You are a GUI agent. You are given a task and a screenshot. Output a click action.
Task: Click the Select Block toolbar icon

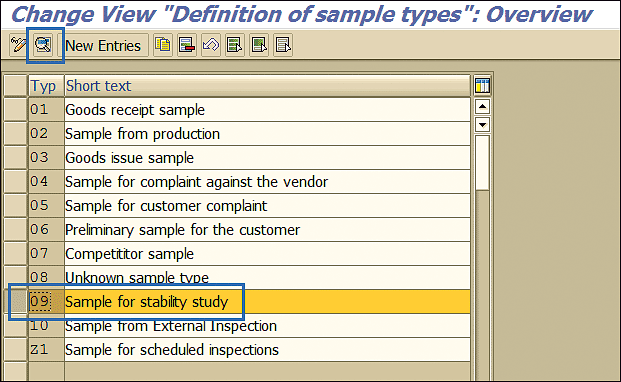click(259, 45)
